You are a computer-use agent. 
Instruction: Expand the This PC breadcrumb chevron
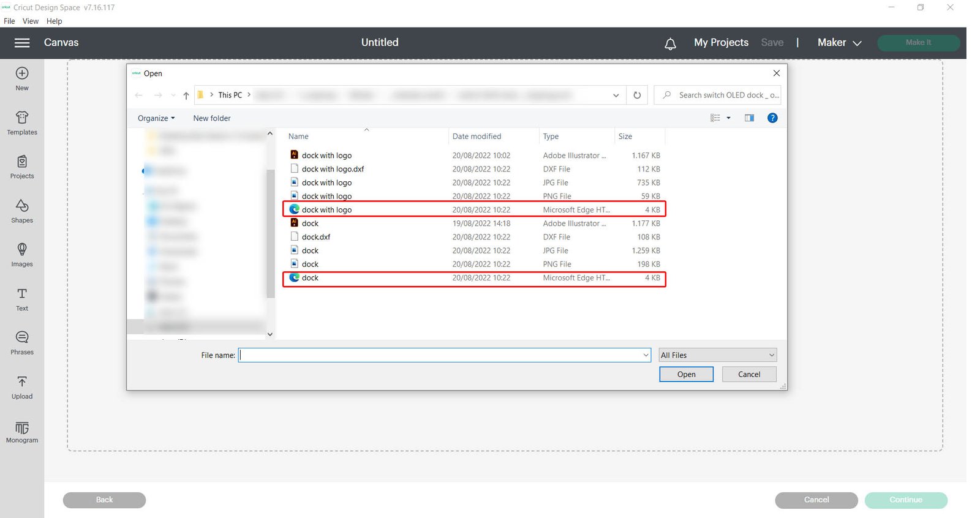(x=249, y=95)
